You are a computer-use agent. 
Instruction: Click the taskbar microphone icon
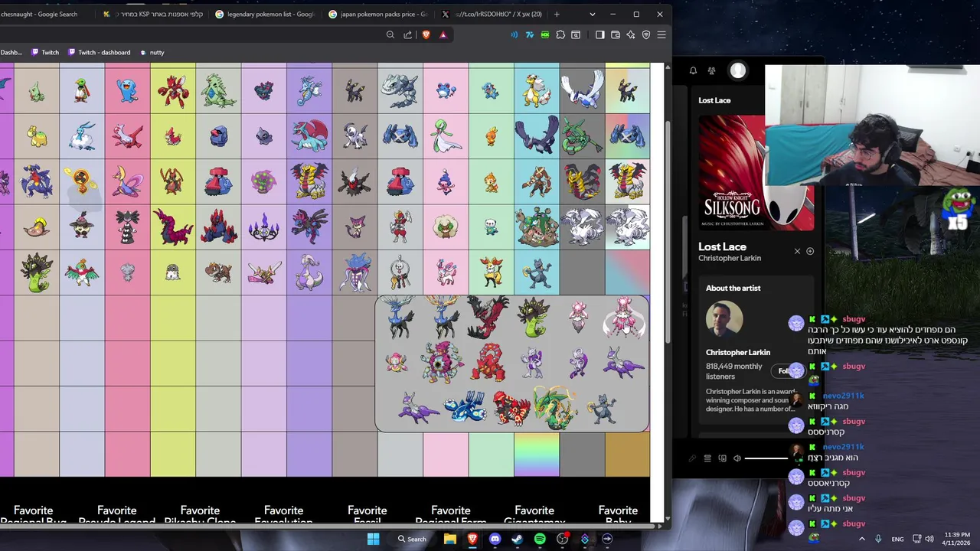(x=878, y=539)
